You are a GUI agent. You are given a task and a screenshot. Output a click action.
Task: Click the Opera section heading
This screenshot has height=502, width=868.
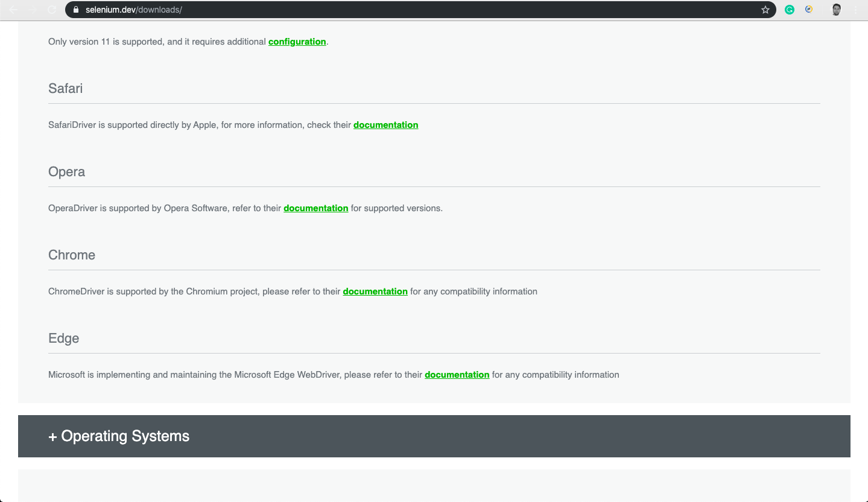(x=66, y=172)
